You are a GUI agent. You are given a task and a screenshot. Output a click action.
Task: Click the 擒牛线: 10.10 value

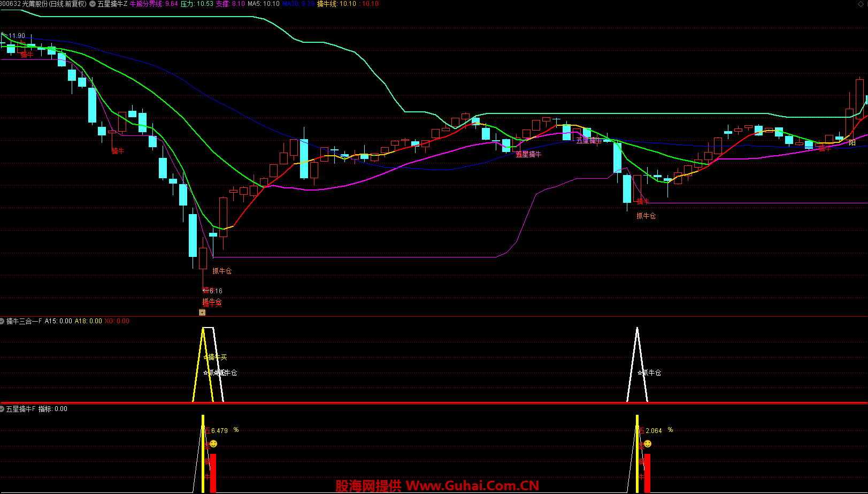tap(336, 4)
